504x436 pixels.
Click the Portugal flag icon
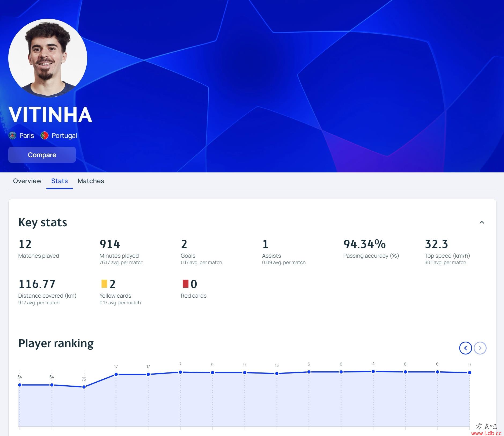44,136
